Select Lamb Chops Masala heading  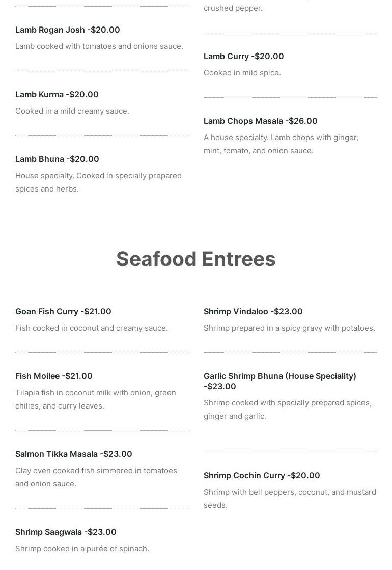click(260, 121)
